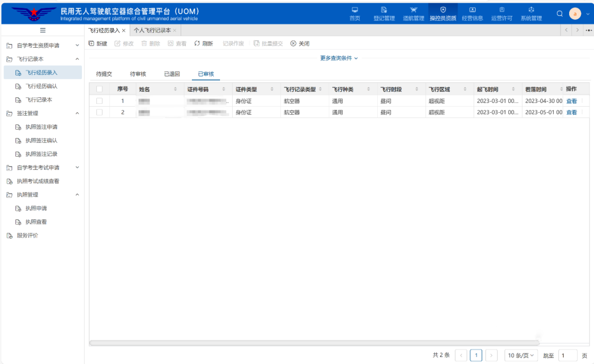The width and height of the screenshot is (594, 364).
Task: Open 经营信息 in top navigation
Action: point(472,14)
